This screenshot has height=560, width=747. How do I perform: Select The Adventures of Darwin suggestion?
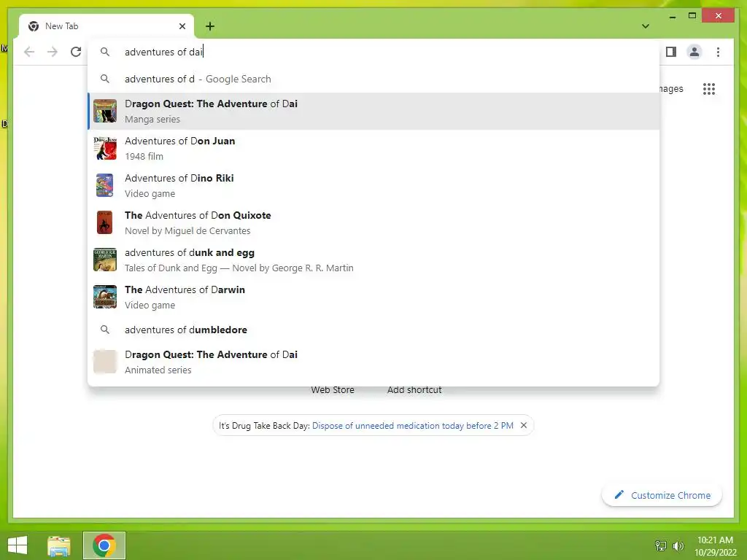pyautogui.click(x=373, y=297)
